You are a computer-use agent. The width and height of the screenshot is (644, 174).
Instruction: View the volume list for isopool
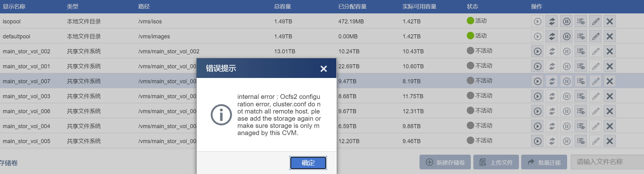click(581, 22)
